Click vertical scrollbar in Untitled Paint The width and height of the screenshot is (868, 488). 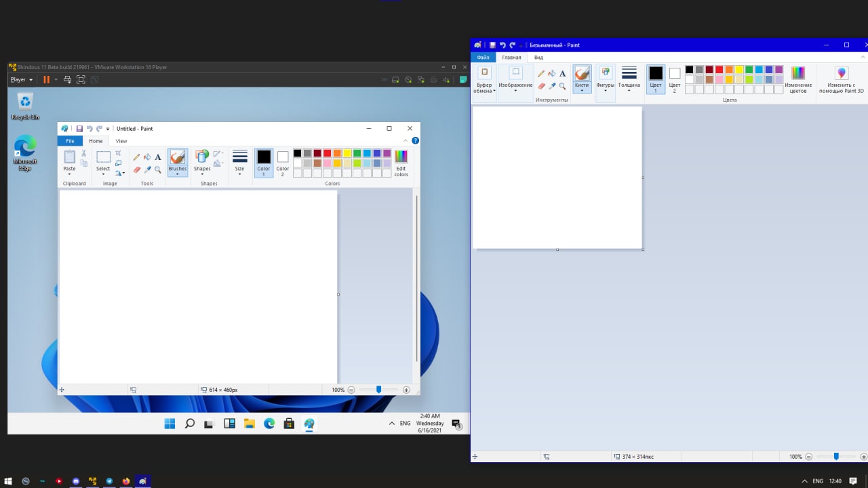click(x=416, y=278)
